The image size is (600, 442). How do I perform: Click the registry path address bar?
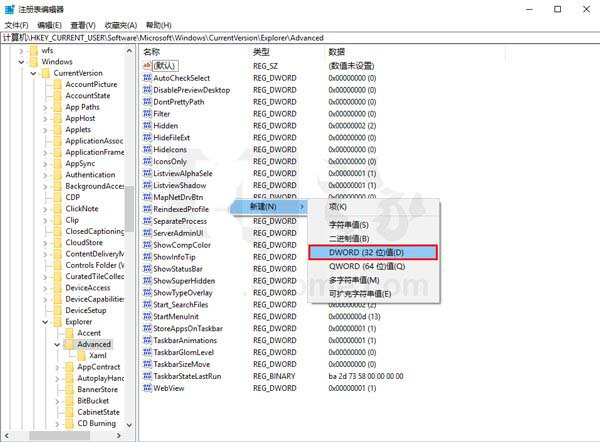point(300,38)
